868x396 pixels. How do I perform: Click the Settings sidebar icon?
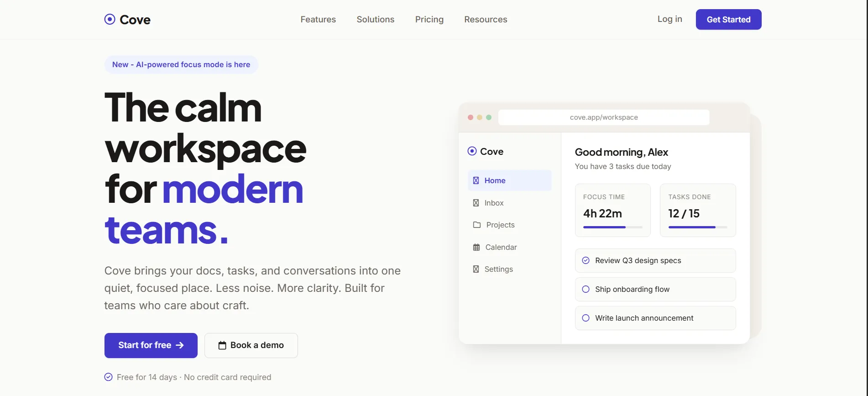pos(476,269)
